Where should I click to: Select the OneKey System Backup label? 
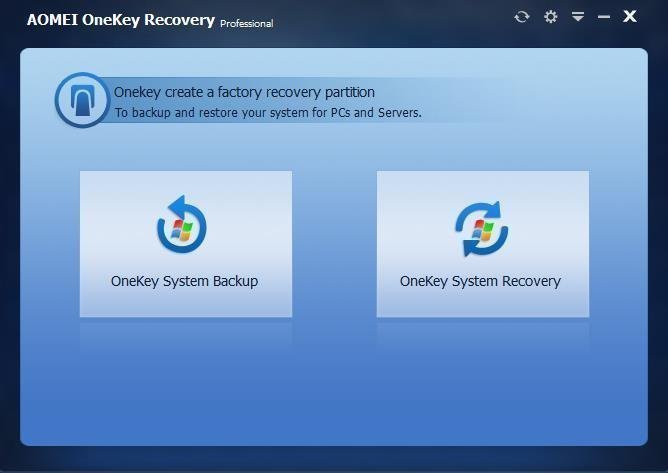[184, 281]
